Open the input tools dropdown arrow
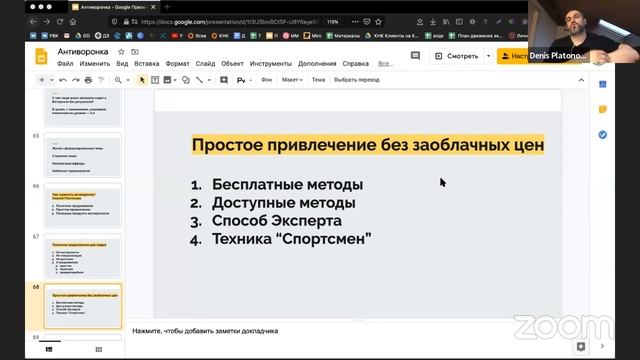The width and height of the screenshot is (640, 360). (x=251, y=80)
